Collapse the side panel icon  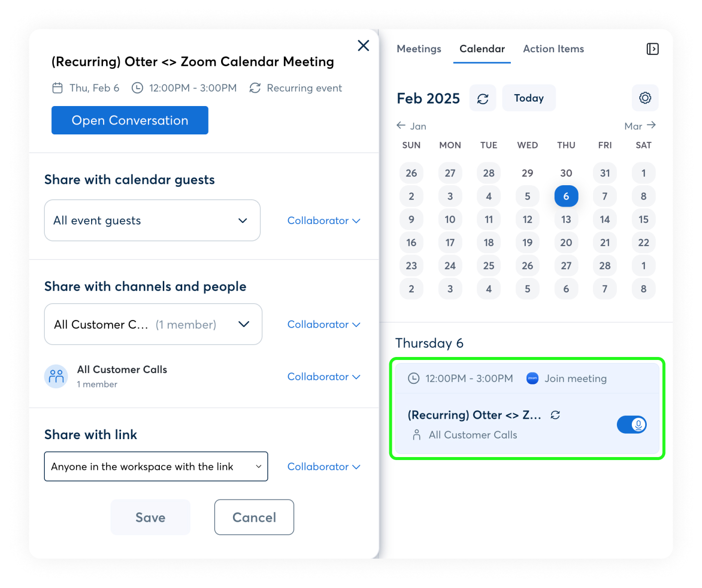[x=652, y=49]
